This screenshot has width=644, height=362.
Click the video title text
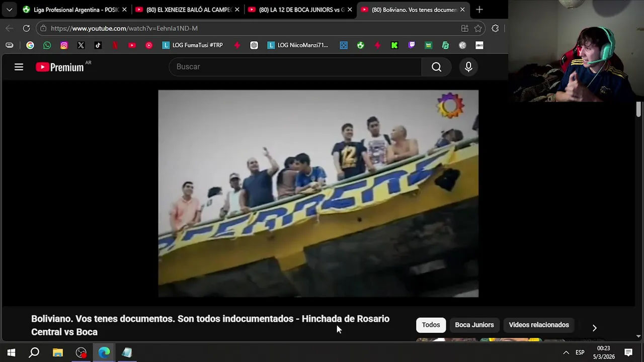coord(210,325)
